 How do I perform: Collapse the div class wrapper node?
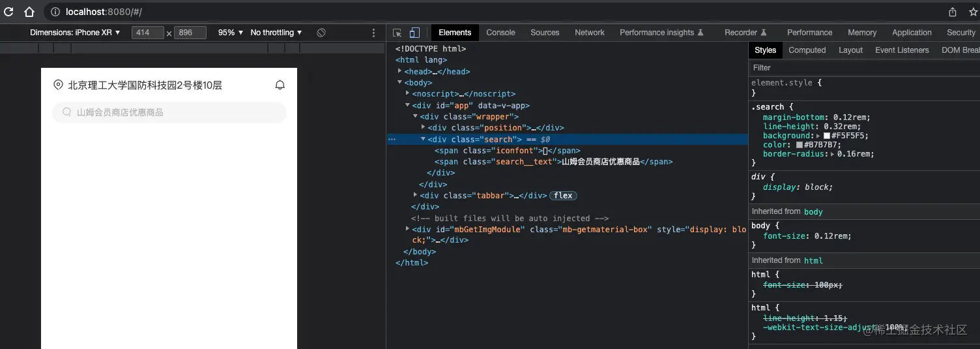(416, 116)
